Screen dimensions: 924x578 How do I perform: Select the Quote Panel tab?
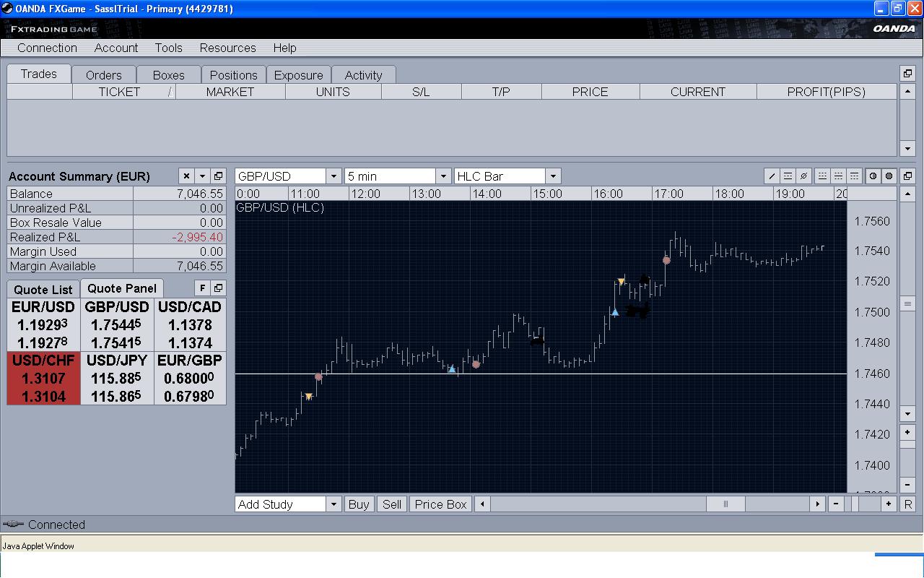point(122,288)
